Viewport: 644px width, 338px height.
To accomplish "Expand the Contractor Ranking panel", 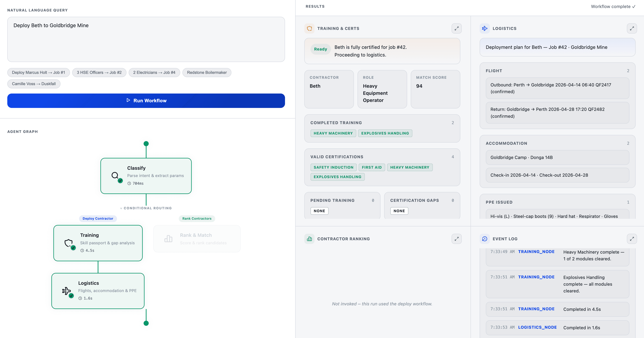I will (456, 239).
